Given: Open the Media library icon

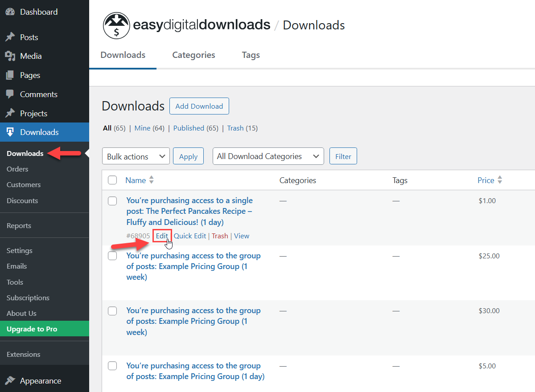Looking at the screenshot, I should coord(10,56).
